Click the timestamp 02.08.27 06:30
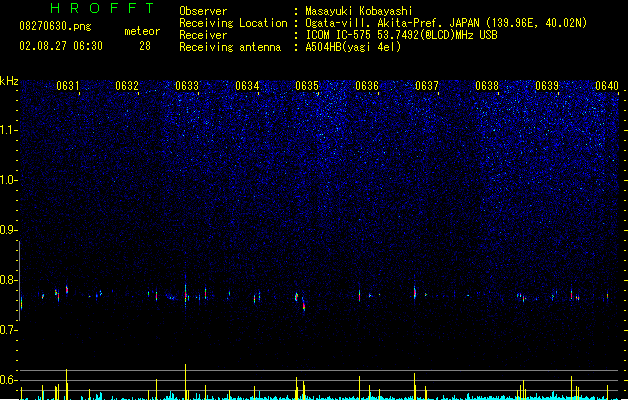629x400 pixels. point(61,46)
